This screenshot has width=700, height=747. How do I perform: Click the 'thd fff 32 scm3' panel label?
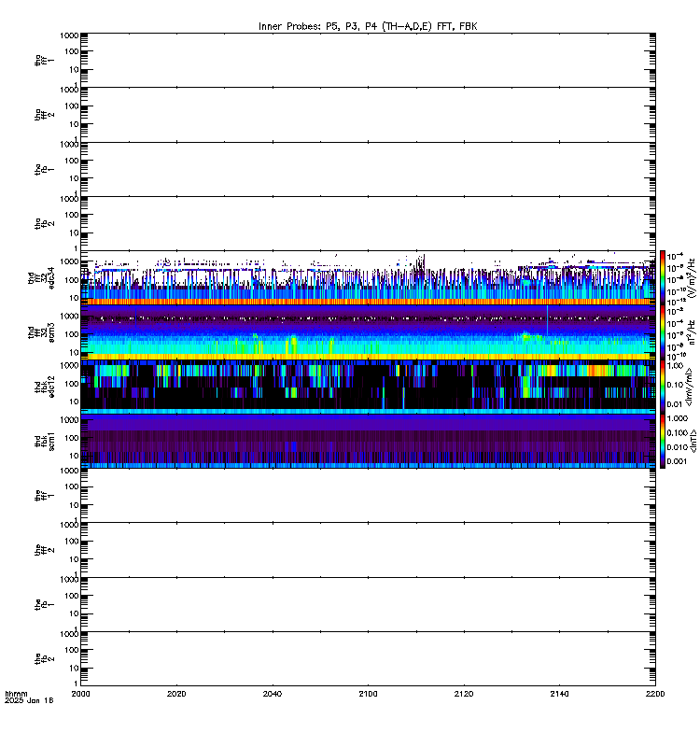click(x=41, y=332)
